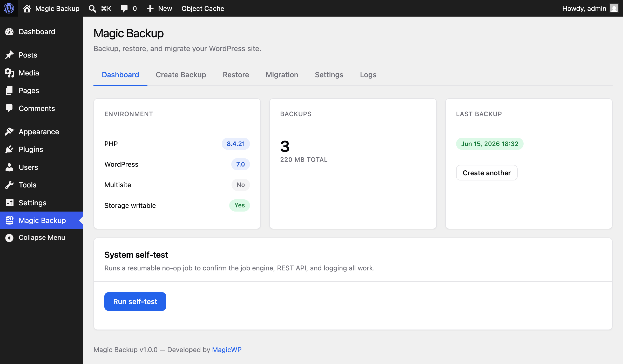
Task: Click the Collapse Menu arrow icon
Action: pos(9,238)
